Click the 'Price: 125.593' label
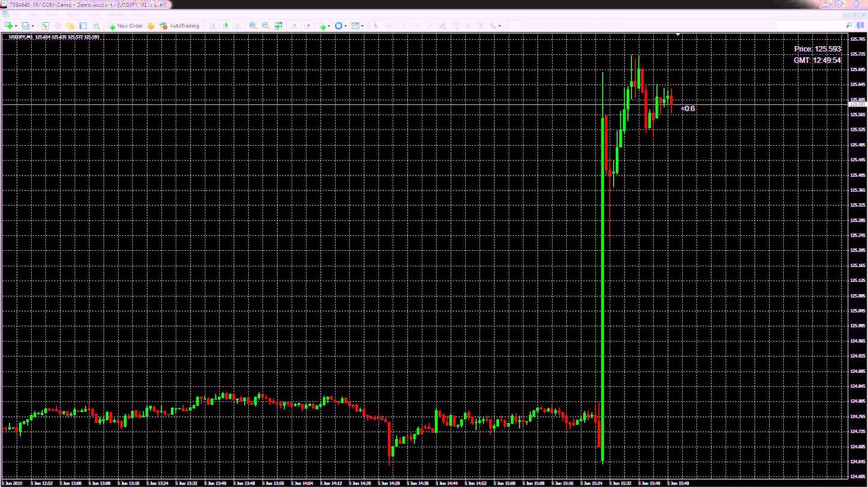Screen dimensions: 868x488 tap(818, 49)
